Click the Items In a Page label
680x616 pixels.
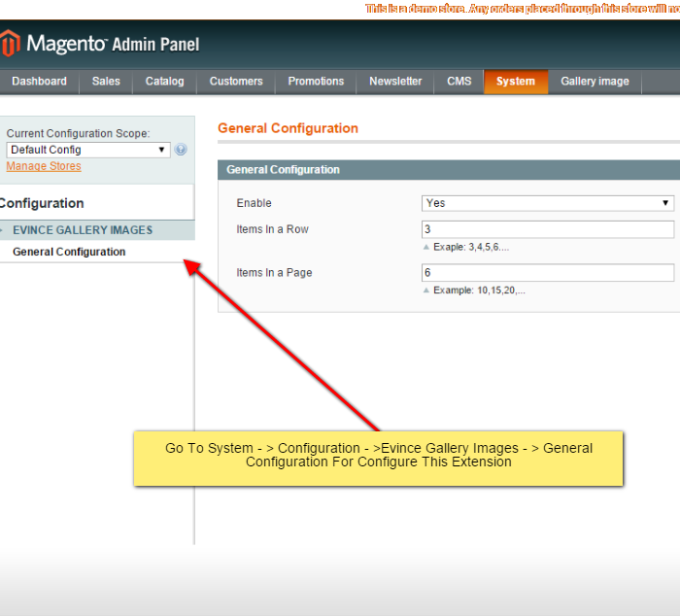pos(274,272)
